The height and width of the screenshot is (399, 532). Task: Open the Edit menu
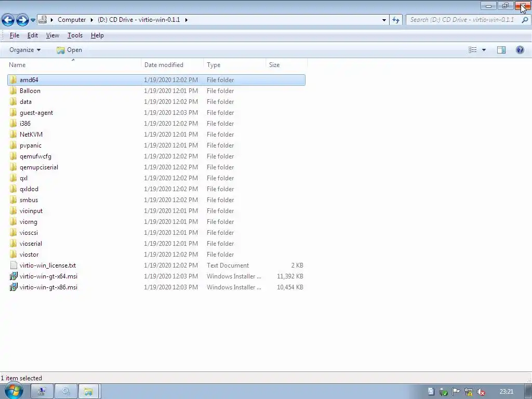[x=33, y=35]
